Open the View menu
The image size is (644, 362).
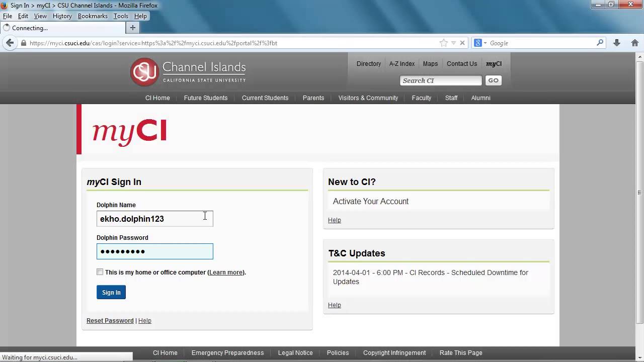pos(40,16)
